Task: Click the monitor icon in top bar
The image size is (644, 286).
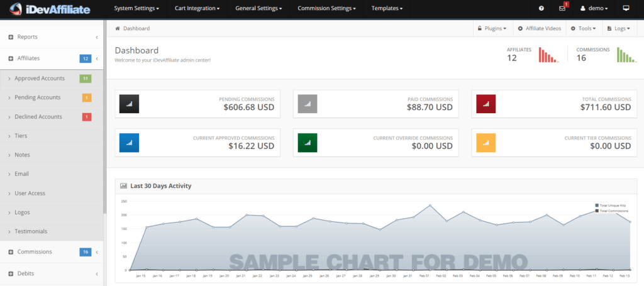Action: 625,9
